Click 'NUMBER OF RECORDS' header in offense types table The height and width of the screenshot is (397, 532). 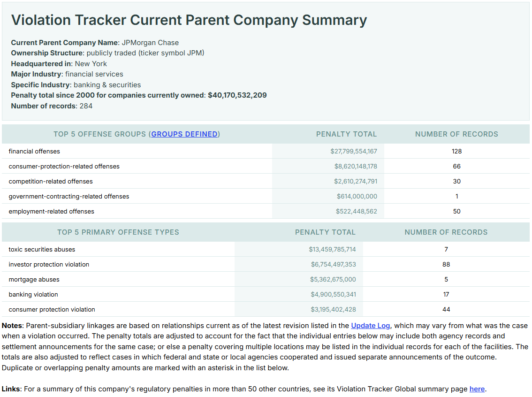(446, 232)
